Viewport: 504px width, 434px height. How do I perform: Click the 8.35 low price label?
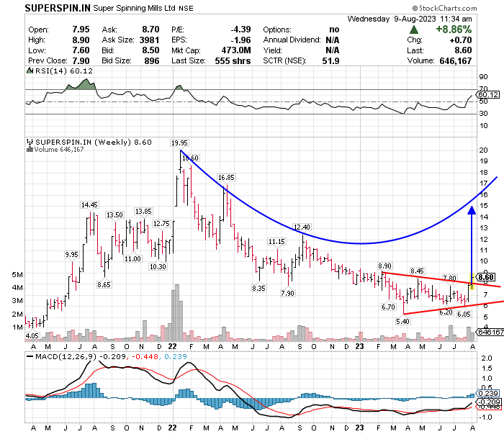click(258, 288)
